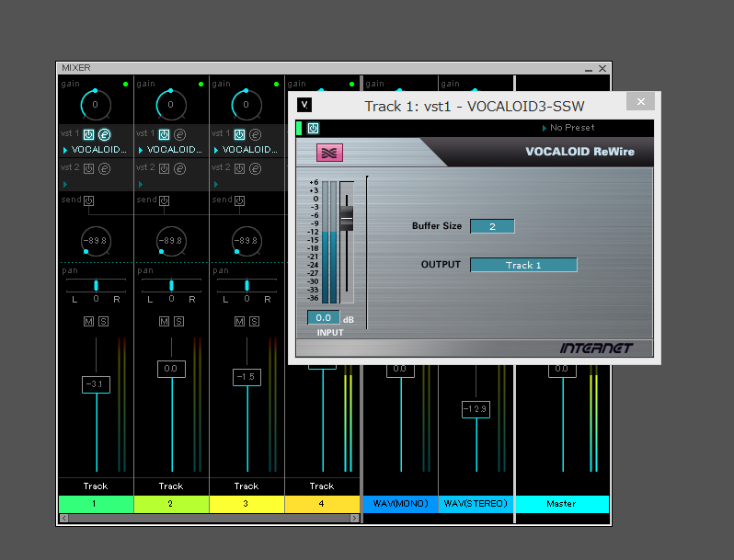Click the mixer scrollbar right arrow
Screen dimensions: 734x560
pos(355,519)
